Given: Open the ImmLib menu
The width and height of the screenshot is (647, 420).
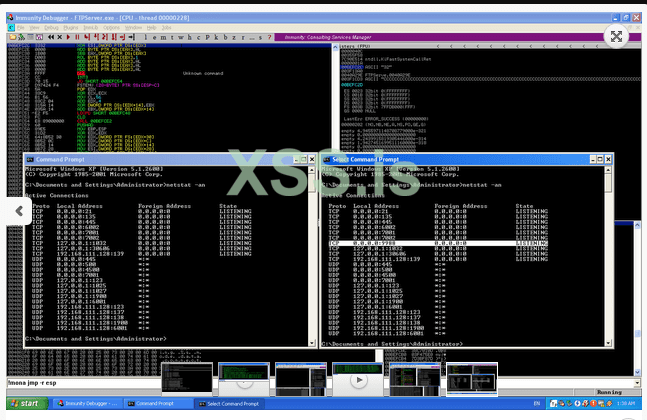Looking at the screenshot, I should [90, 28].
